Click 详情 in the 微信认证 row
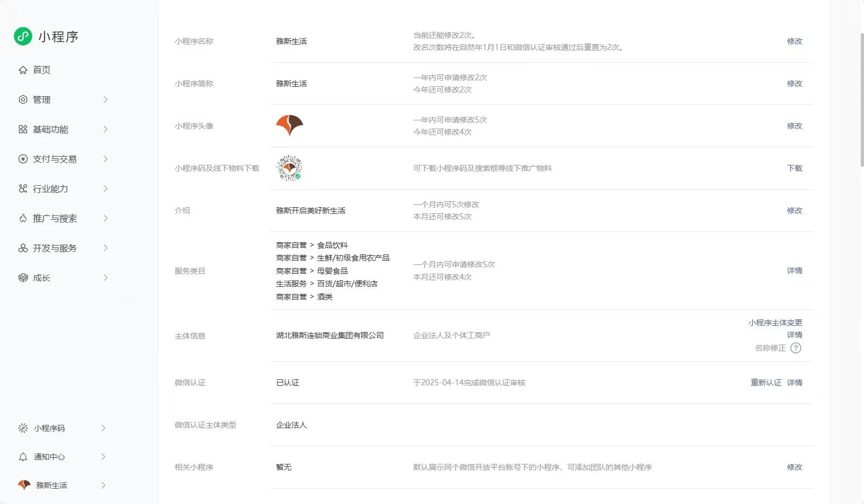864x504 pixels. pyautogui.click(x=795, y=383)
